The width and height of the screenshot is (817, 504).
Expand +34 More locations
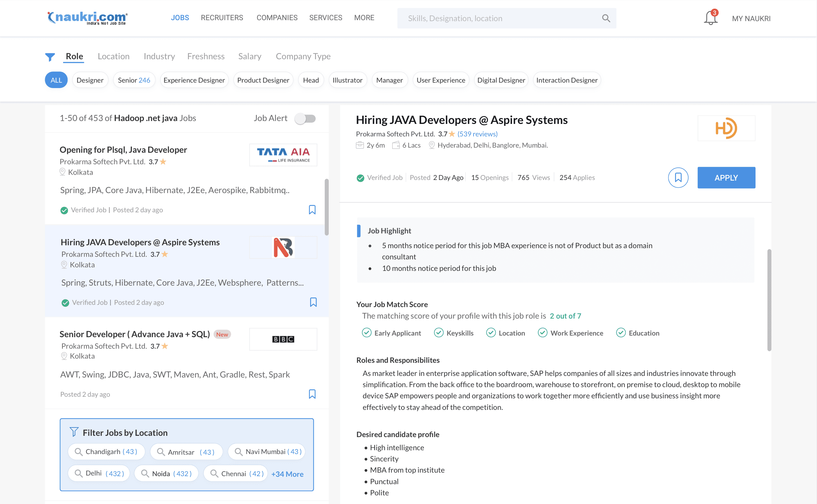[x=287, y=474]
